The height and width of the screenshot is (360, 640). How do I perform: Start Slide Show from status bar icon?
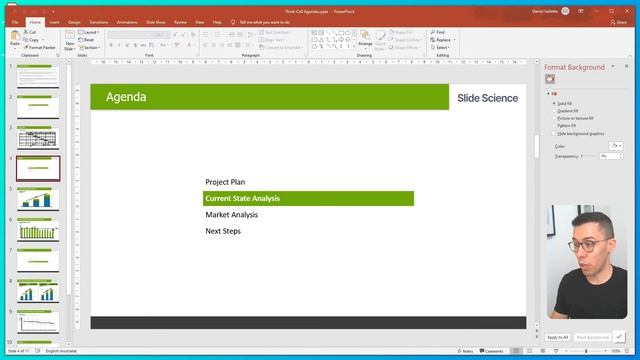coord(556,351)
